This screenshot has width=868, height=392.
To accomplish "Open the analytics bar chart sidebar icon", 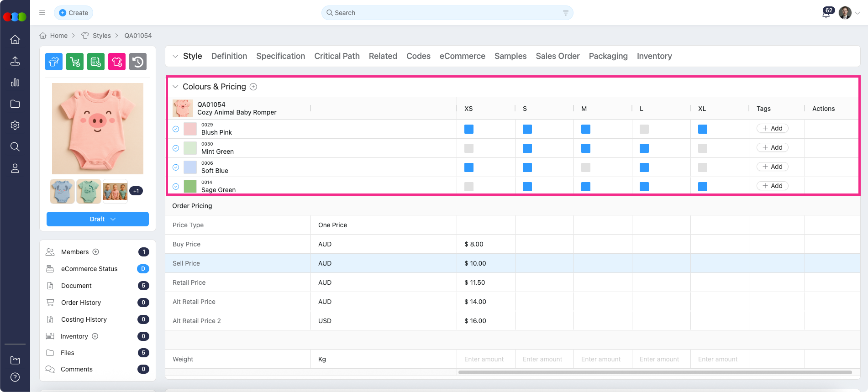I will tap(15, 83).
